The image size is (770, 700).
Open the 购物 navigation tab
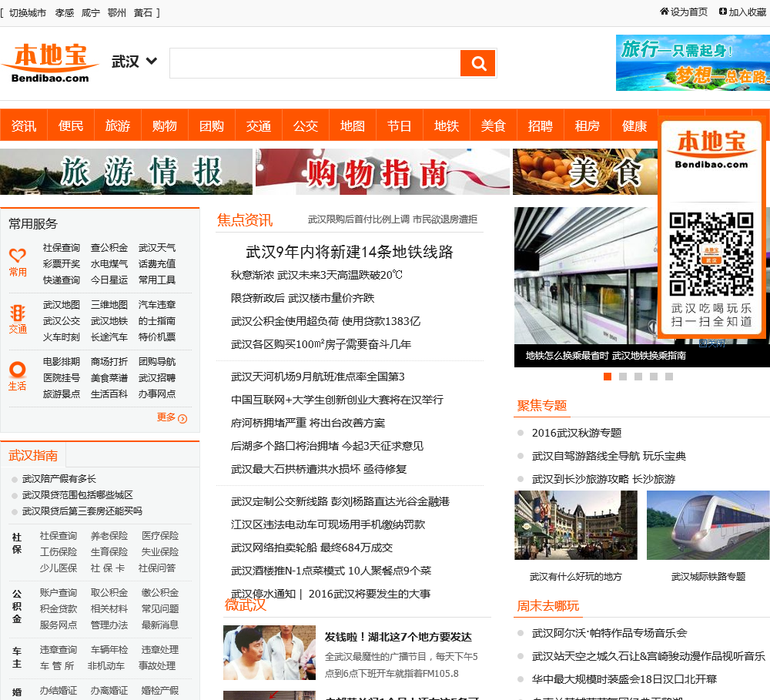pyautogui.click(x=165, y=126)
